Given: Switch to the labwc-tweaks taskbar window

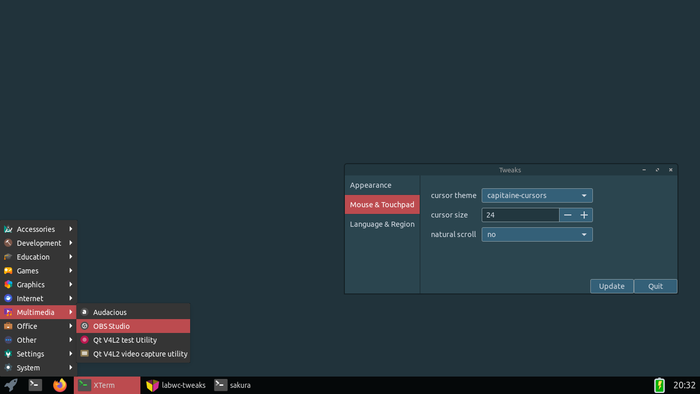Looking at the screenshot, I should [x=176, y=385].
